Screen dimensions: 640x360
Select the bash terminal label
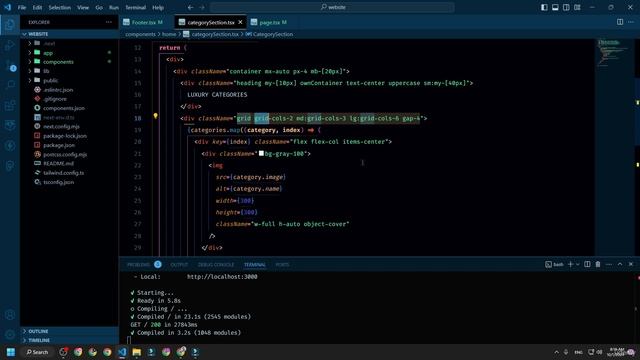coord(554,264)
